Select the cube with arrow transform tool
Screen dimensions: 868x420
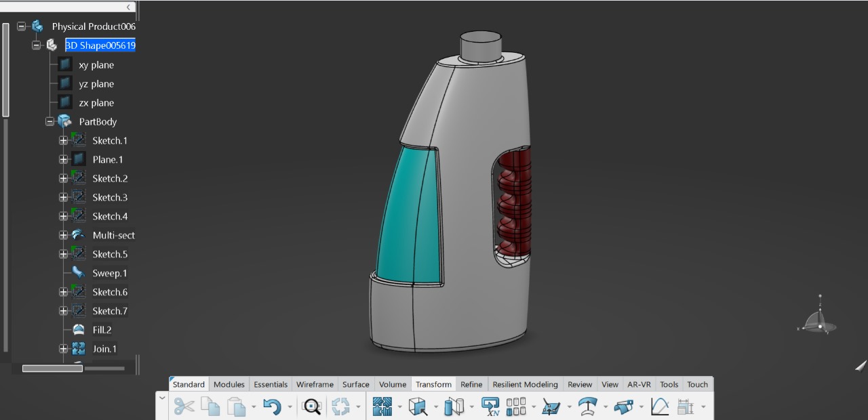[418, 406]
